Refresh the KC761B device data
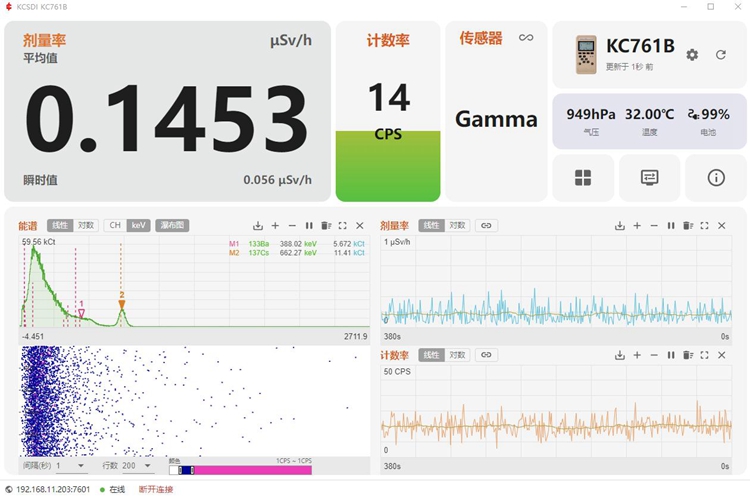This screenshot has width=750, height=497. [720, 55]
